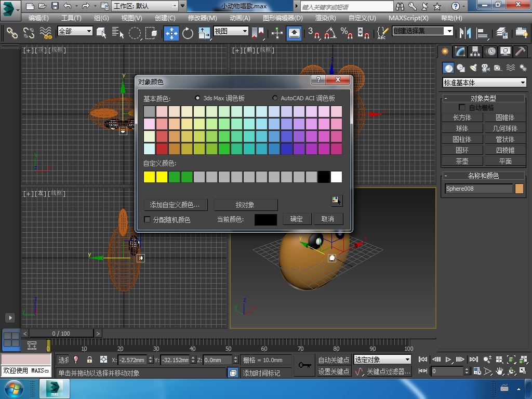The width and height of the screenshot is (532, 399).
Task: Open the Utilities panel hammer icon
Action: [x=520, y=51]
